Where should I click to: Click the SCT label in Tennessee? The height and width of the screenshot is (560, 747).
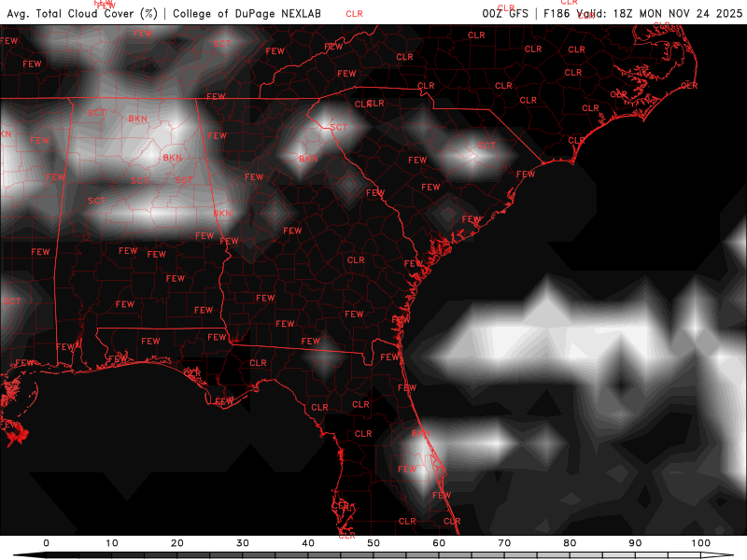click(x=222, y=43)
